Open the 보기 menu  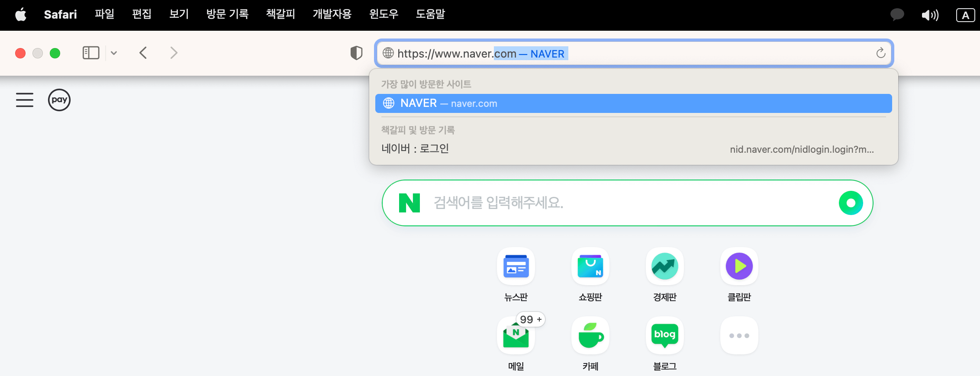coord(179,14)
